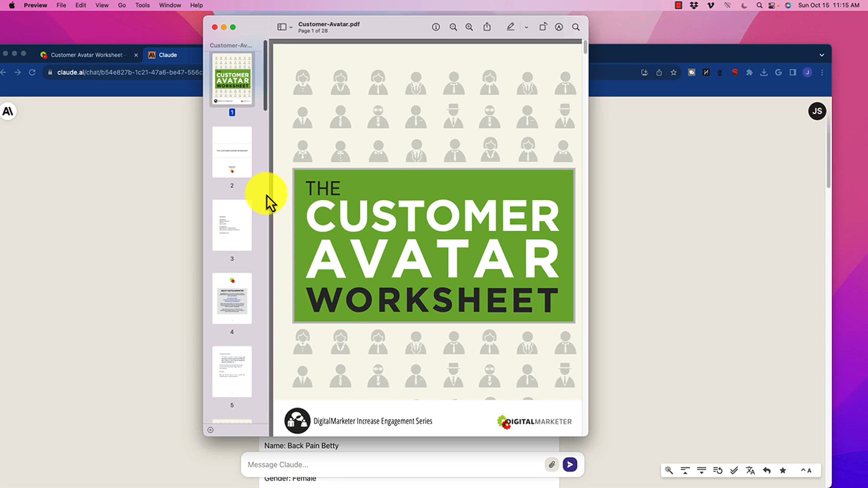The height and width of the screenshot is (488, 868).
Task: Toggle the sidebar view button
Action: (281, 27)
